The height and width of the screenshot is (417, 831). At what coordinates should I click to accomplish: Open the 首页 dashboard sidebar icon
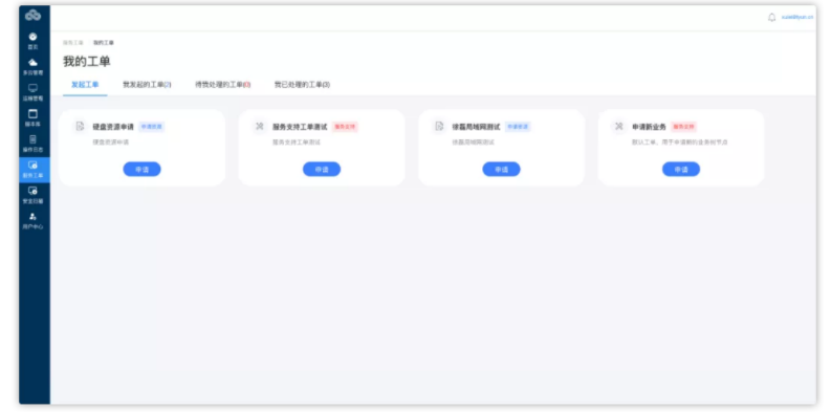(33, 41)
